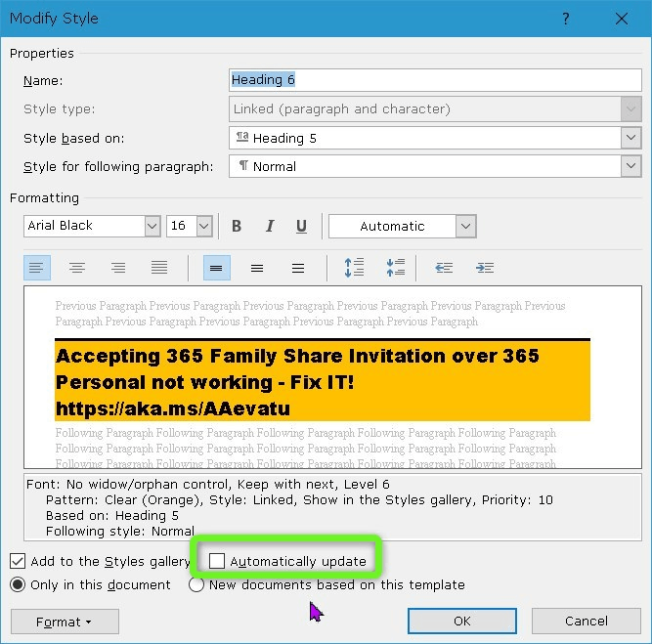The width and height of the screenshot is (652, 644).
Task: Open Style based on dropdown
Action: (630, 138)
